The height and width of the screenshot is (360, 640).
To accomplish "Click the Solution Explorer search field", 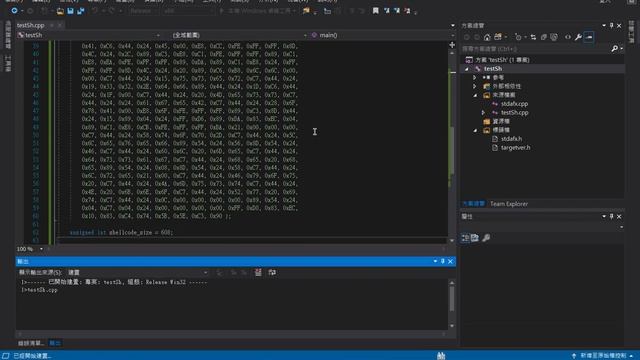I will coord(536,49).
